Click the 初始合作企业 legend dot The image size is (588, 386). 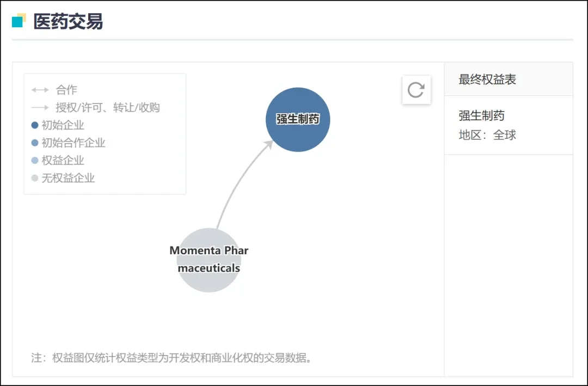click(x=35, y=143)
